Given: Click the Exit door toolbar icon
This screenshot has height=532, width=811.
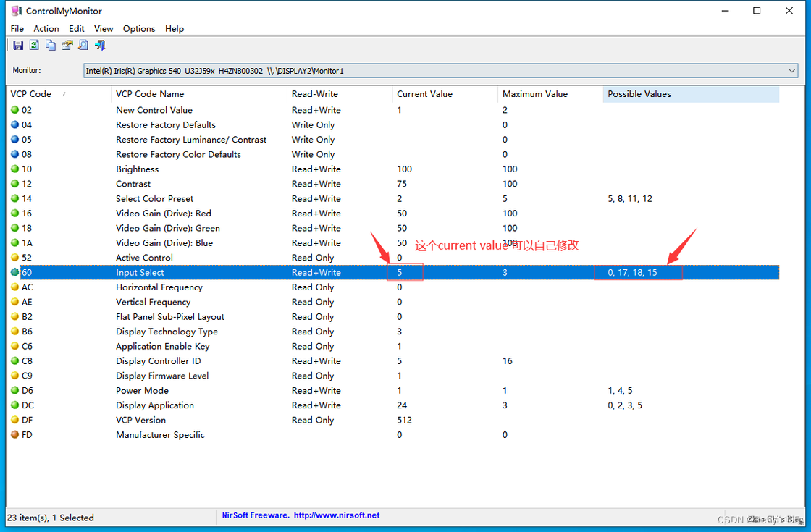Looking at the screenshot, I should [x=100, y=46].
